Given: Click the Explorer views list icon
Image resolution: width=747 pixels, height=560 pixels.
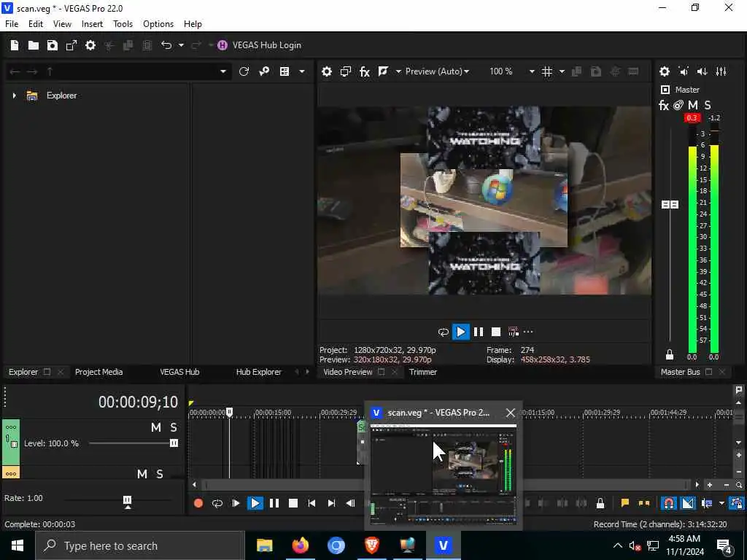Looking at the screenshot, I should [x=285, y=71].
